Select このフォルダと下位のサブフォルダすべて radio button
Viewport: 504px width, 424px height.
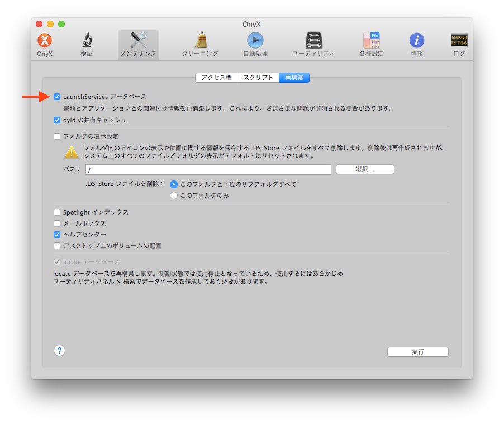click(174, 184)
